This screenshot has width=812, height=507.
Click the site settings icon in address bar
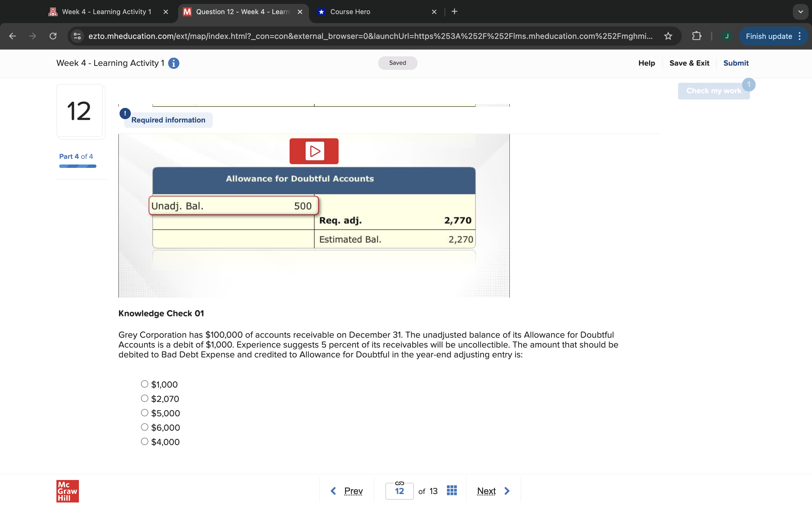78,36
